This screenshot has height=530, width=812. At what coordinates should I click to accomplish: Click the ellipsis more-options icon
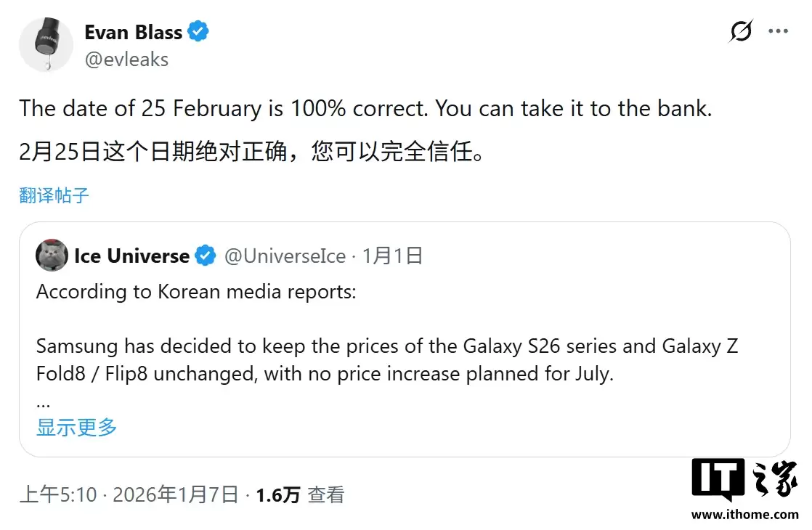coord(779,30)
